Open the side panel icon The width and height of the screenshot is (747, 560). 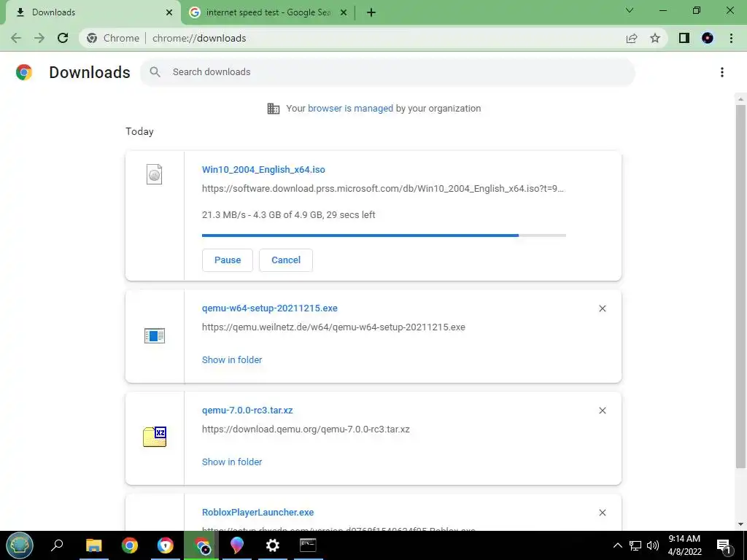(684, 38)
